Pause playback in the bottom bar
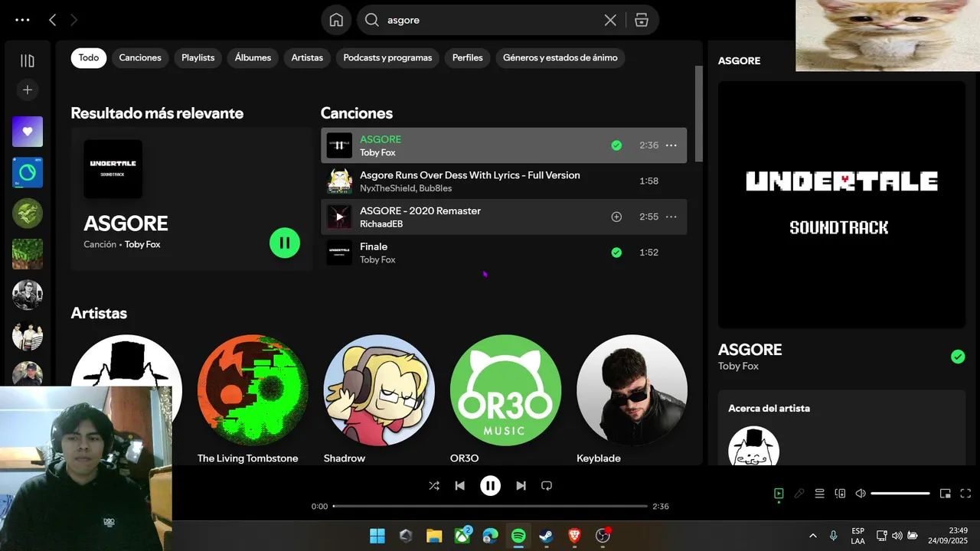Viewport: 980px width, 551px height. tap(490, 486)
